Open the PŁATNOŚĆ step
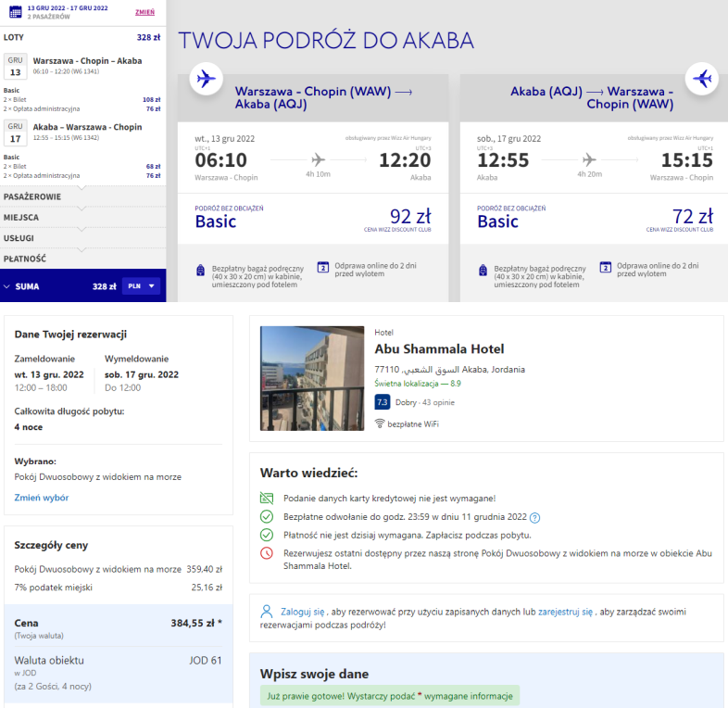The width and height of the screenshot is (728, 708). [x=83, y=259]
